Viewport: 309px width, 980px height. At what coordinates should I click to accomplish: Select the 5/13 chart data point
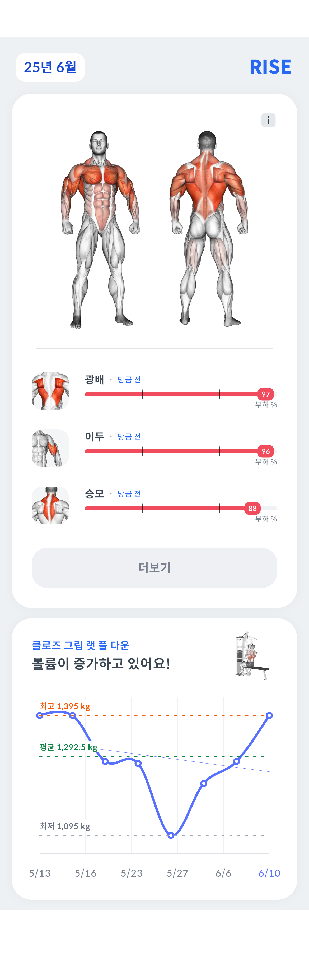click(40, 716)
